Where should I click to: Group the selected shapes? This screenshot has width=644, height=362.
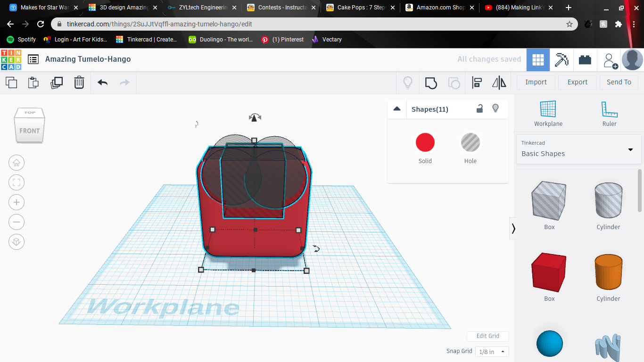click(x=430, y=83)
